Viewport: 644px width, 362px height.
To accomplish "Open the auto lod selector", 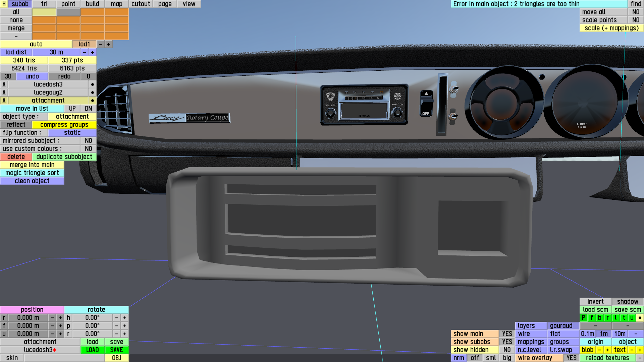I will 36,44.
